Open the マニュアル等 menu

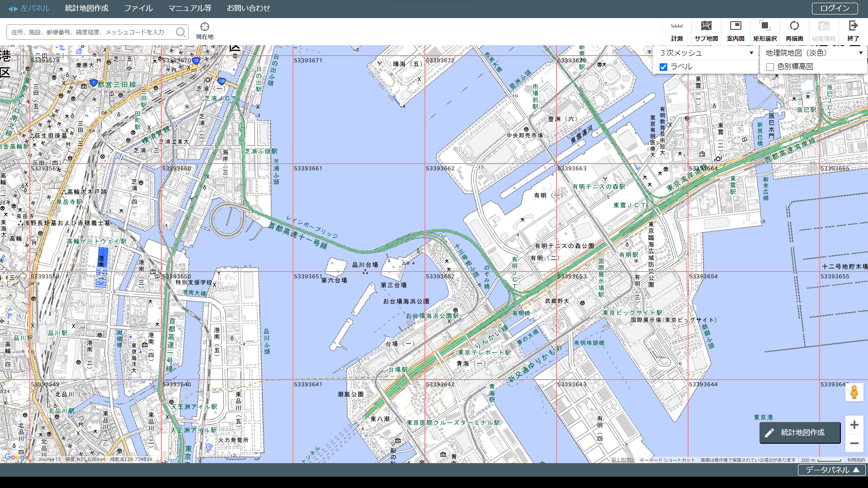189,8
